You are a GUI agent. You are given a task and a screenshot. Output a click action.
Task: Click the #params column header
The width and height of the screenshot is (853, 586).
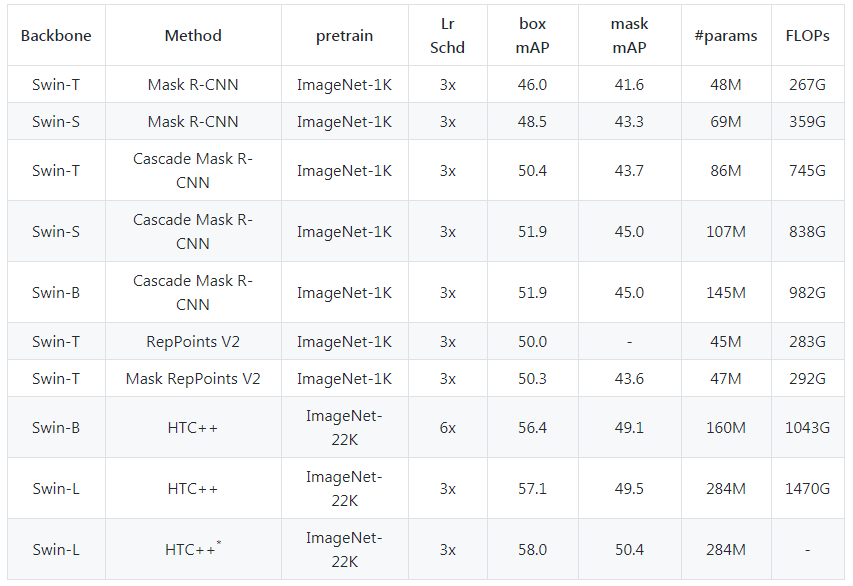click(725, 36)
